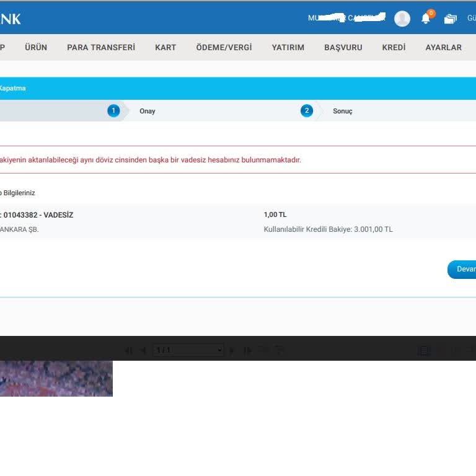The height and width of the screenshot is (476, 476).
Task: Open the ÜRÜN menu
Action: pos(36,47)
